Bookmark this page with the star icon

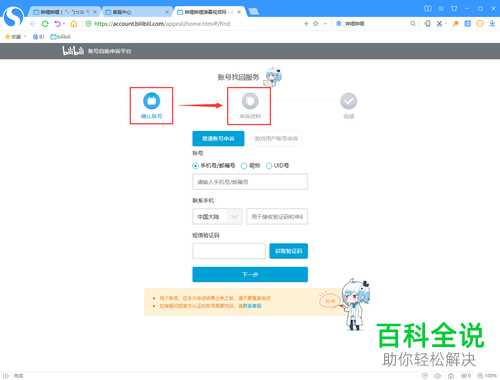click(316, 24)
